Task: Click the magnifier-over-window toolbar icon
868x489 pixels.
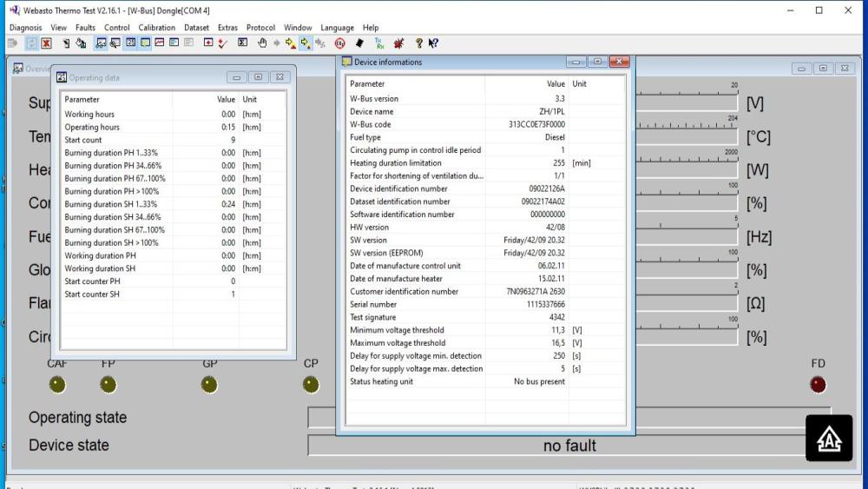Action: (115, 43)
